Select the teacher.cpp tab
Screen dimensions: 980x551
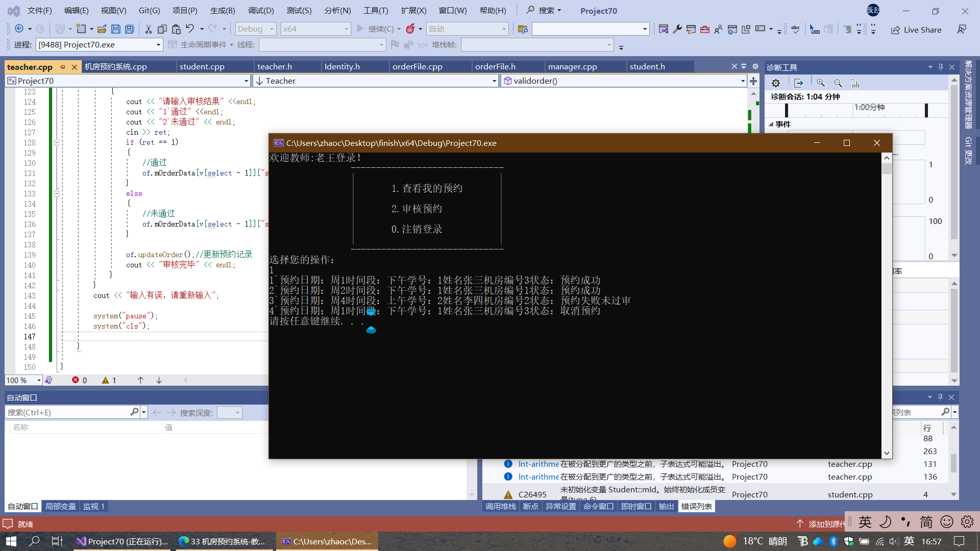33,66
